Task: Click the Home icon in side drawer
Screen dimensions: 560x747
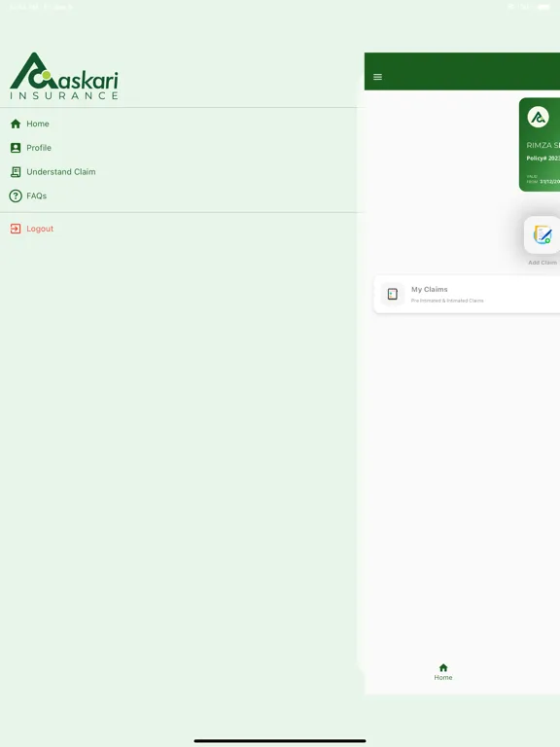Action: 16,124
